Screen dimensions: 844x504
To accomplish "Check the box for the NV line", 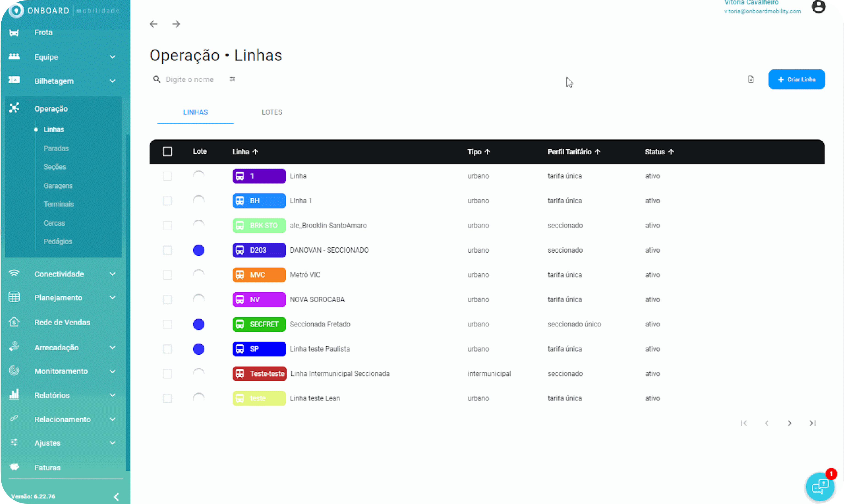I will click(167, 300).
